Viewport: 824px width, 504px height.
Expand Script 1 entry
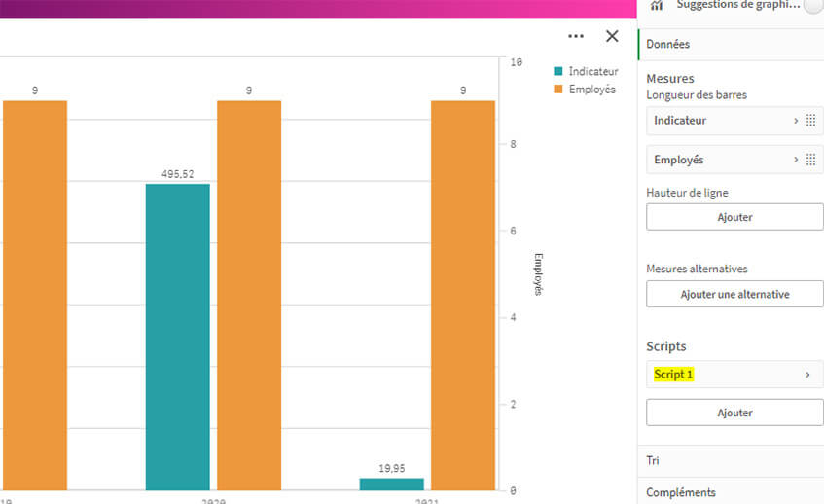[734, 375]
